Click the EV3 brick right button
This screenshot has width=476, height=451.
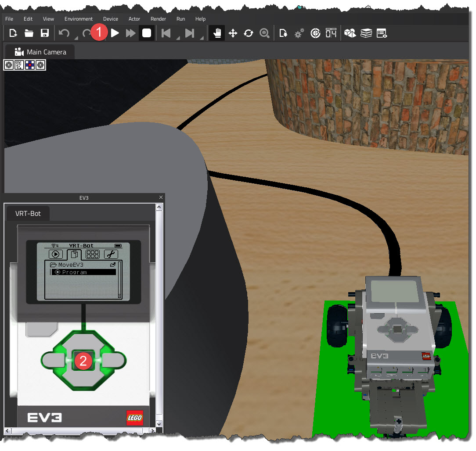(113, 361)
